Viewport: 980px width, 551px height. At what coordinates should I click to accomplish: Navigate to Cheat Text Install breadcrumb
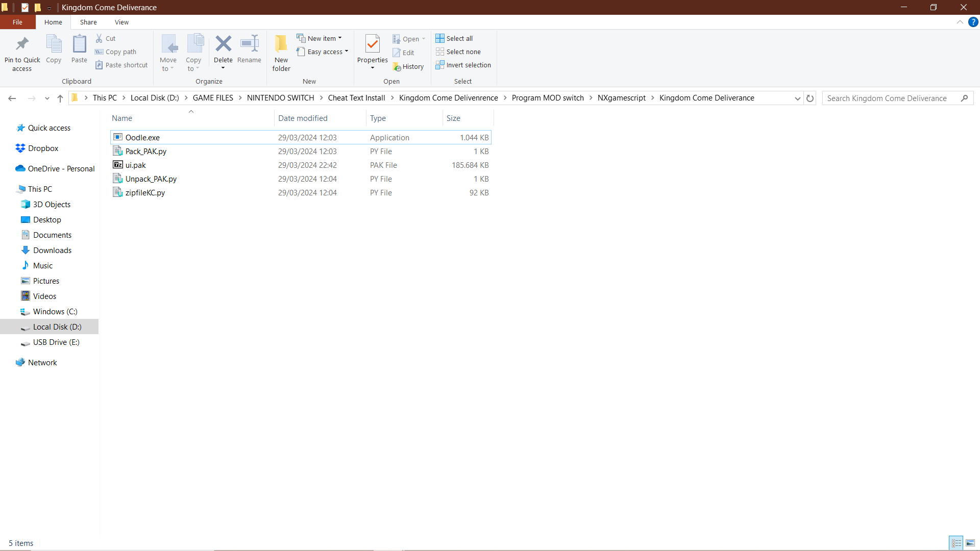356,98
